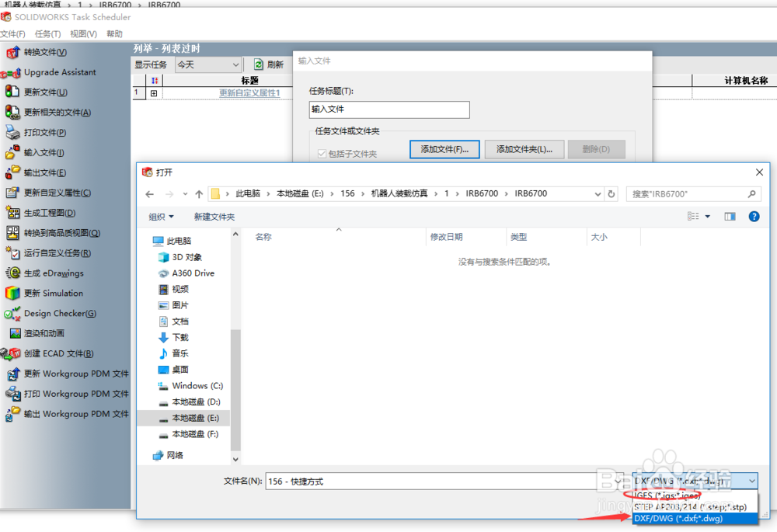The width and height of the screenshot is (777, 532).
Task: Select 网络 in navigation tree
Action: (174, 455)
